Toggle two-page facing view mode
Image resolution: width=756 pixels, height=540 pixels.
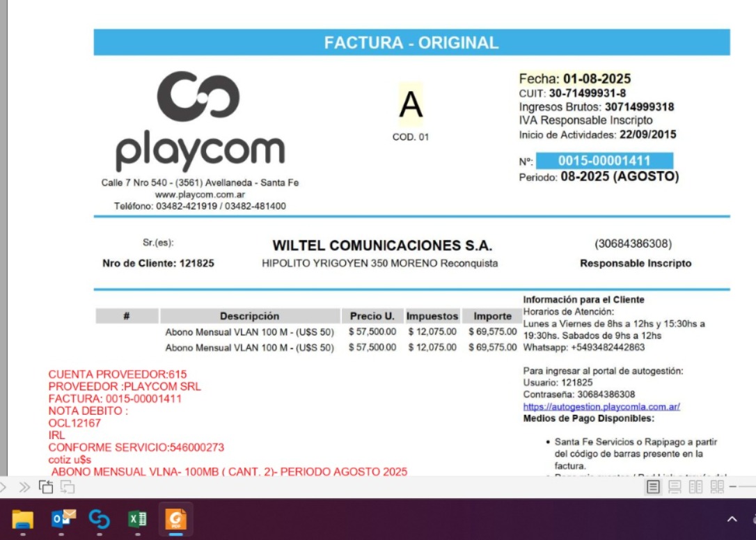695,487
